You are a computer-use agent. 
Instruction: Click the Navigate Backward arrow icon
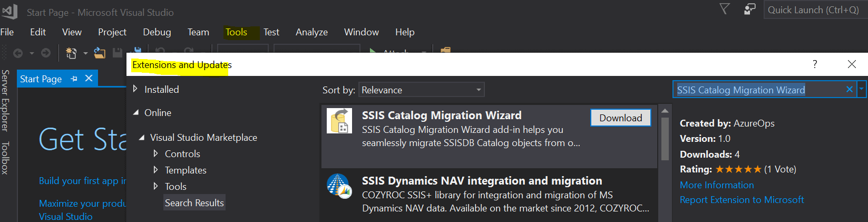[x=18, y=53]
